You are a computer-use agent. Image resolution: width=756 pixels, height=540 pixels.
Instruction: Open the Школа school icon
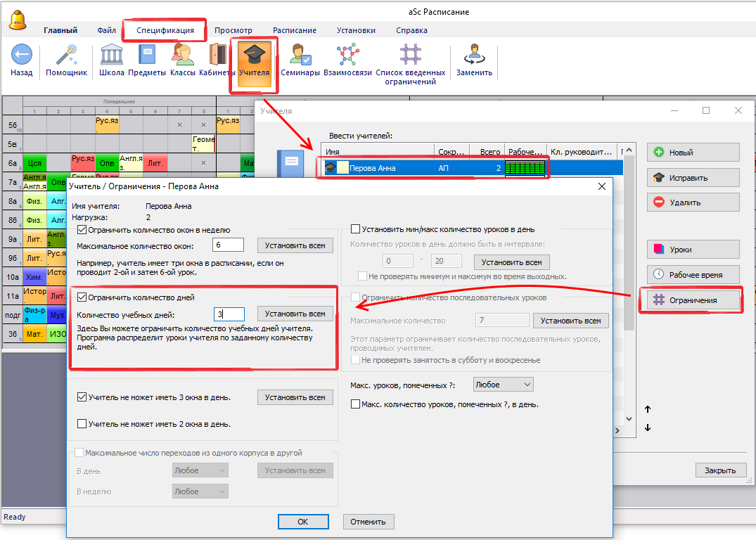[112, 55]
